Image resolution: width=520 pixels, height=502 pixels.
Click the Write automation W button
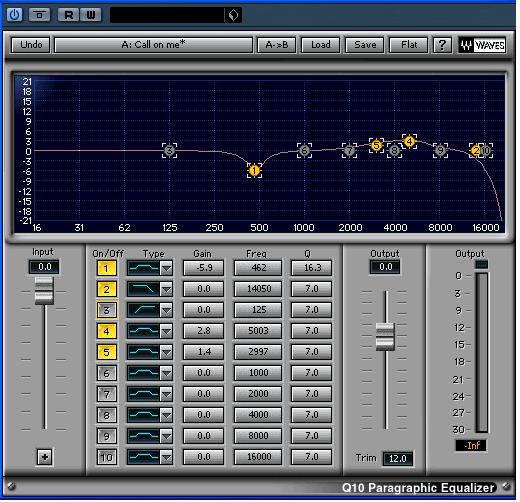pyautogui.click(x=90, y=15)
